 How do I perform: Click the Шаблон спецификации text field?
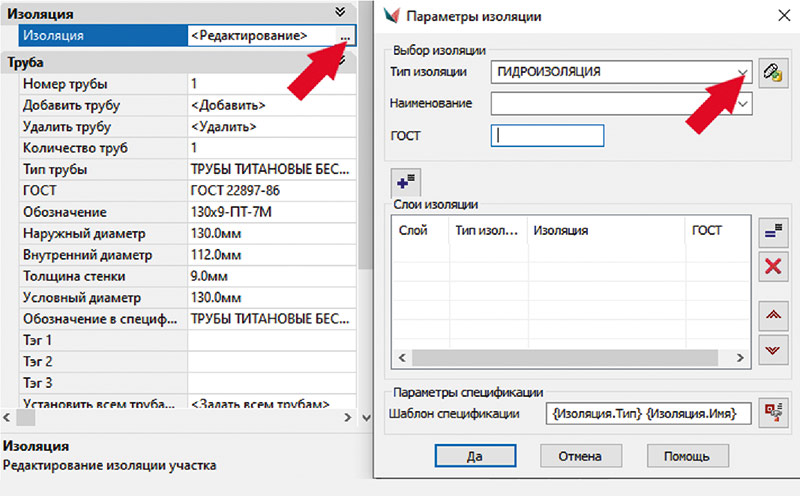(x=647, y=413)
